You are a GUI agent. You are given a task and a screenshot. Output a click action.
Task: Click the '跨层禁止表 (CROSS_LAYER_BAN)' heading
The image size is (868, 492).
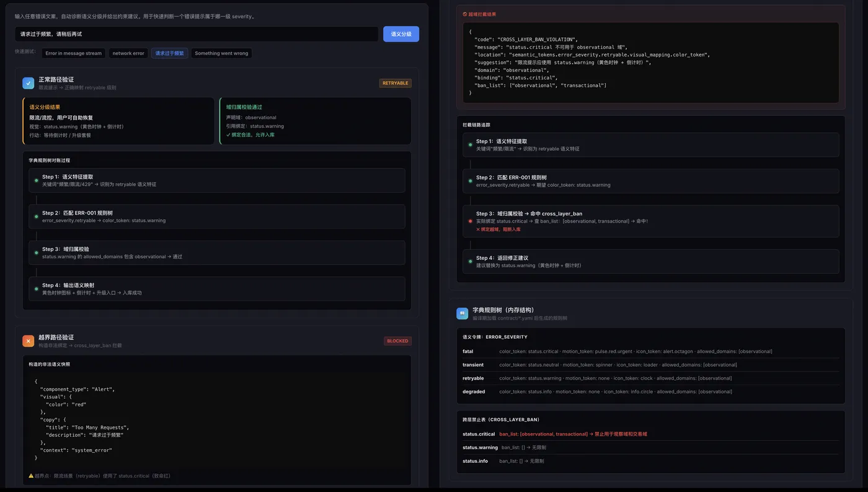501,419
